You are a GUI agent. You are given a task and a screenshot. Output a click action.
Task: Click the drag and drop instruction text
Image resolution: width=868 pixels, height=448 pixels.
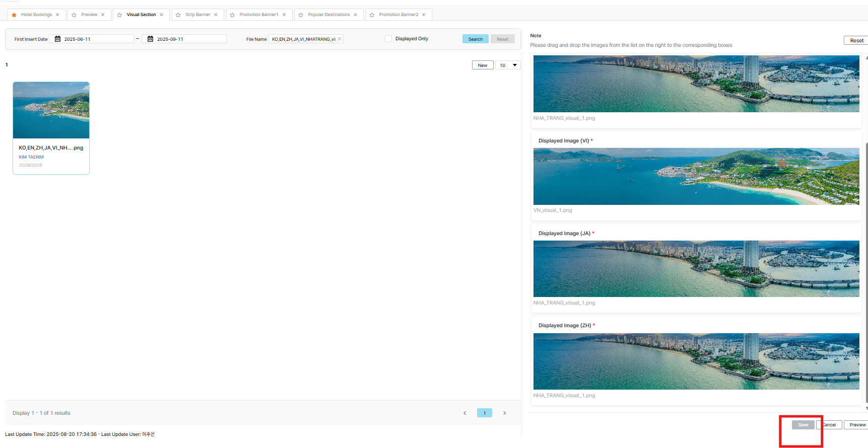(631, 45)
